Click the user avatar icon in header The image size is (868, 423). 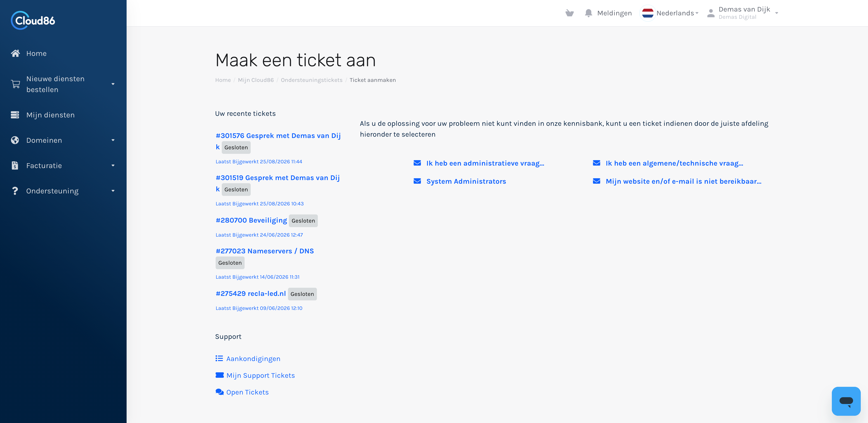point(711,13)
